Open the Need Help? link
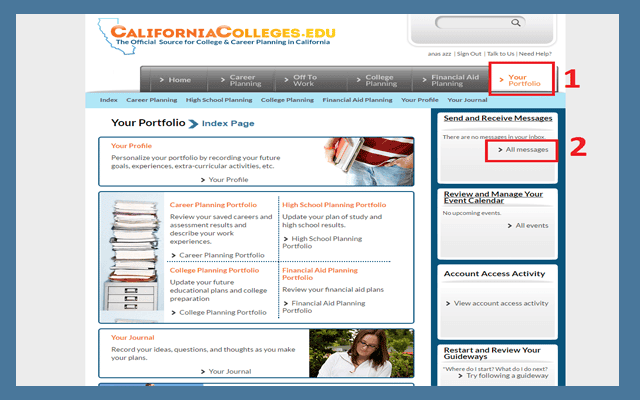640x400 pixels. [535, 54]
